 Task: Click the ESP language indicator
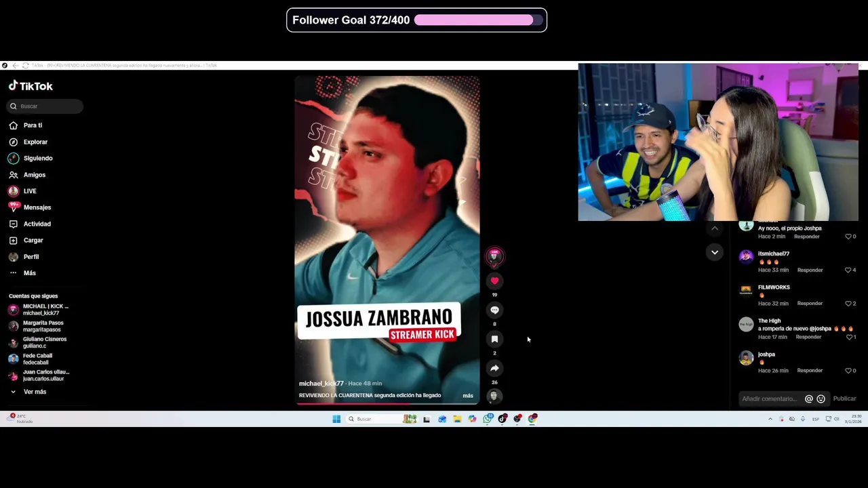(815, 419)
